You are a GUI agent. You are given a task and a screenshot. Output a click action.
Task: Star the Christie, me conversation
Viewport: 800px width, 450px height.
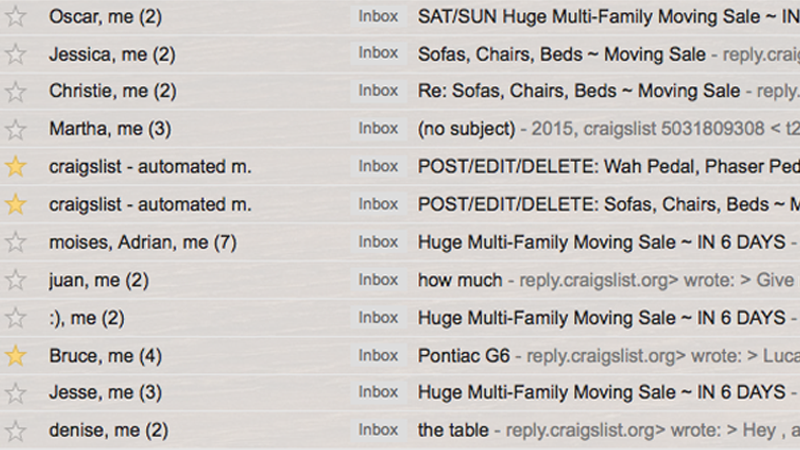[x=16, y=91]
